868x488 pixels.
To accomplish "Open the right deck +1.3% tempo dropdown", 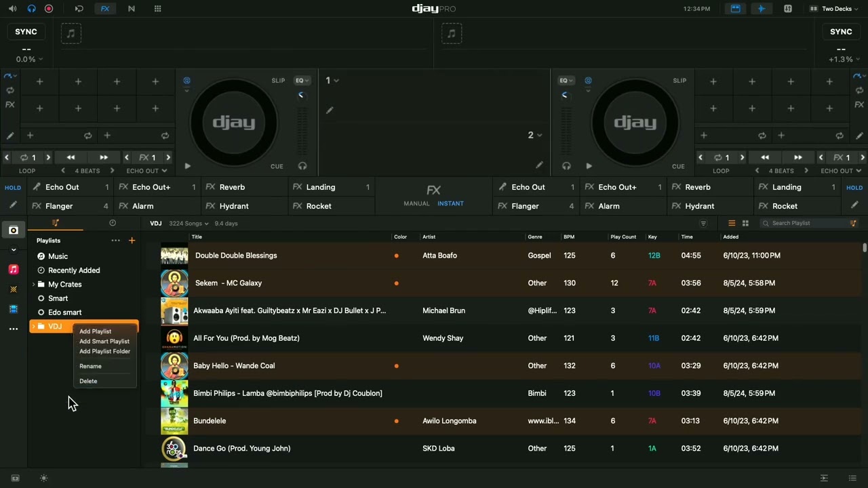I will click(844, 59).
